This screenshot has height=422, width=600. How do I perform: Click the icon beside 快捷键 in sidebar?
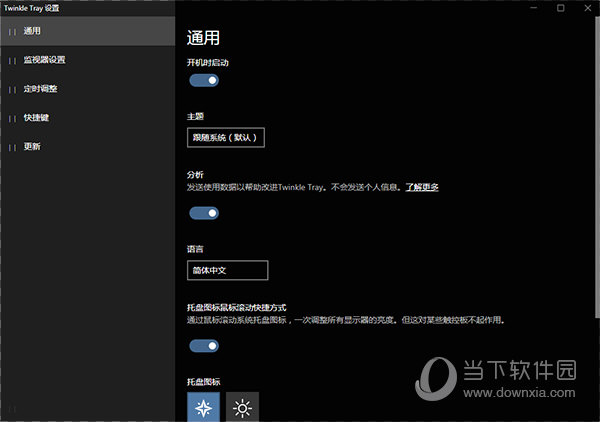pyautogui.click(x=12, y=119)
